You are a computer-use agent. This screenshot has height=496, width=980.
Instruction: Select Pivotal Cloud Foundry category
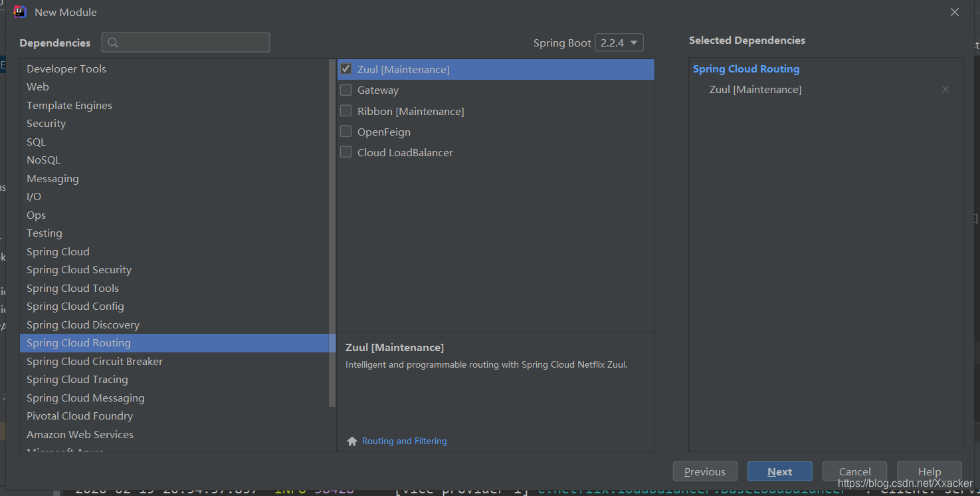click(x=174, y=416)
